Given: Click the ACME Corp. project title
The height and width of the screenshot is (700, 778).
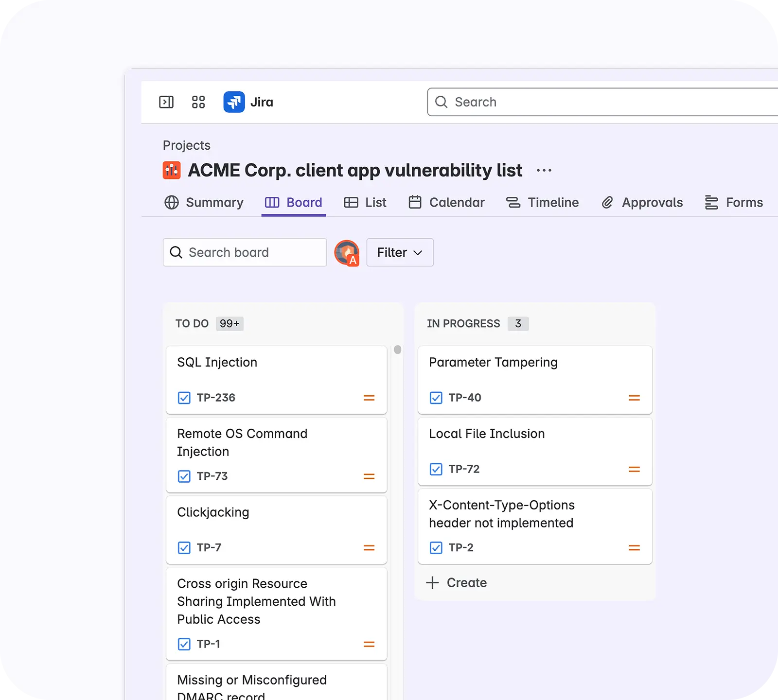Looking at the screenshot, I should (x=355, y=171).
